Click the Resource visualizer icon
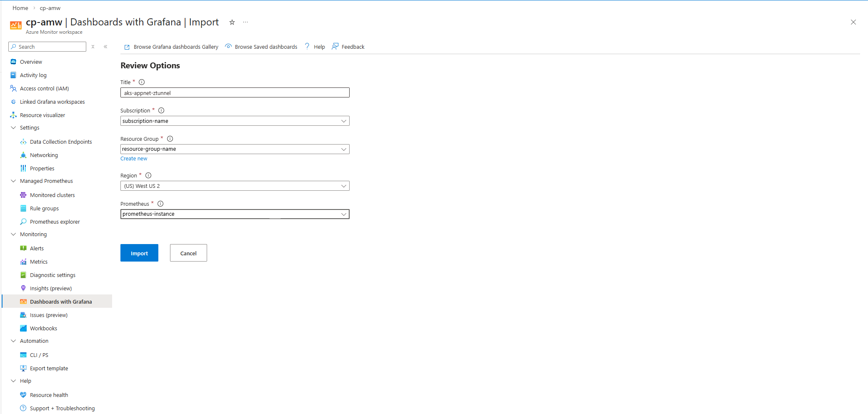 click(x=13, y=115)
